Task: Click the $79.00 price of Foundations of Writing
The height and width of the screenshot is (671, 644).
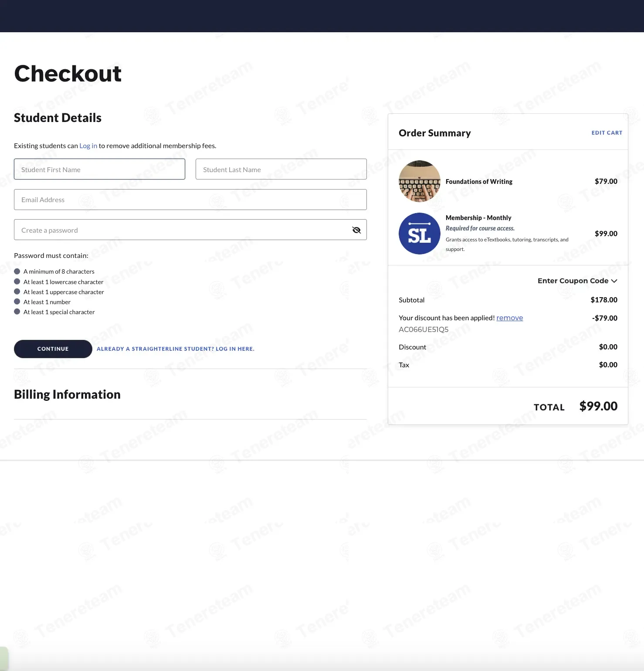Action: (606, 181)
